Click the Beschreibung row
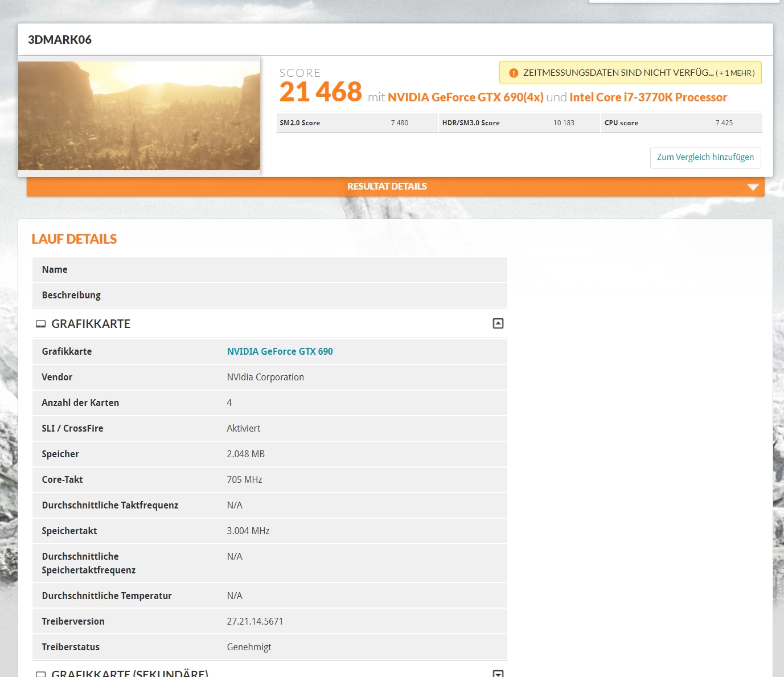The width and height of the screenshot is (784, 677). [x=270, y=295]
